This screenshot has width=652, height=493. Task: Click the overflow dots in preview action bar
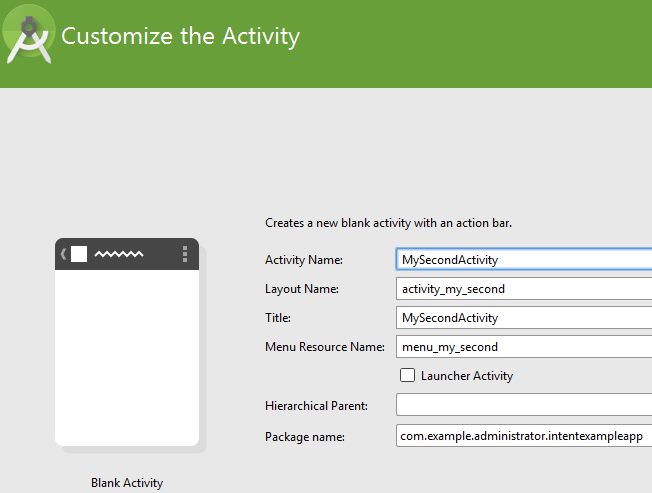[x=185, y=254]
